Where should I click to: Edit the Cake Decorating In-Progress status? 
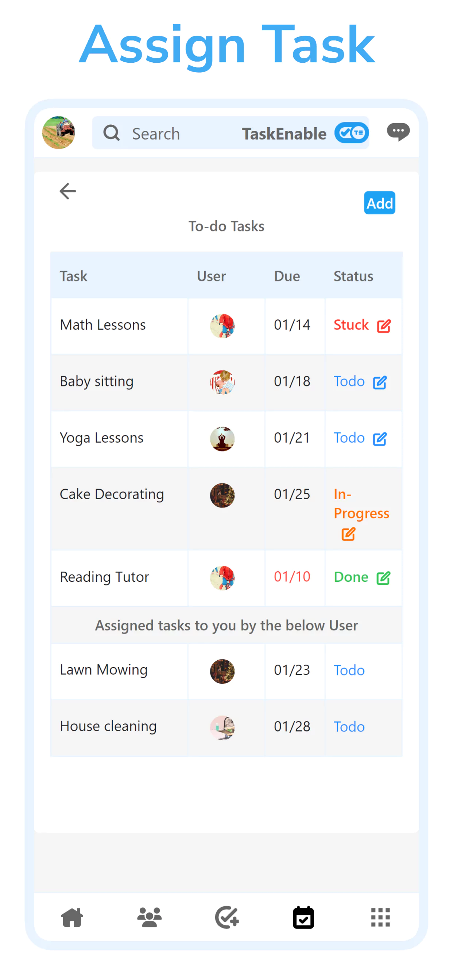pos(348,534)
